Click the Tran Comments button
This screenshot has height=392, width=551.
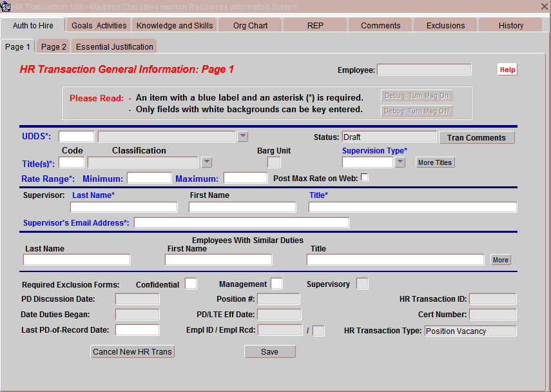click(476, 137)
